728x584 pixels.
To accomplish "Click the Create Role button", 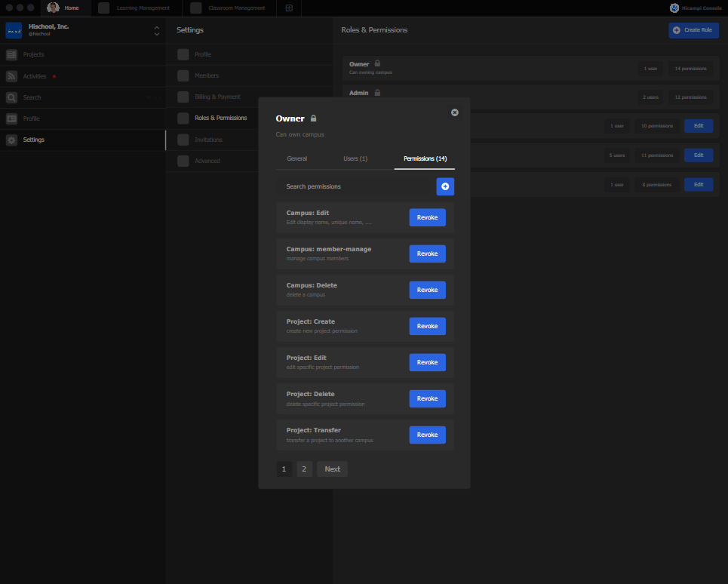I will [693, 30].
